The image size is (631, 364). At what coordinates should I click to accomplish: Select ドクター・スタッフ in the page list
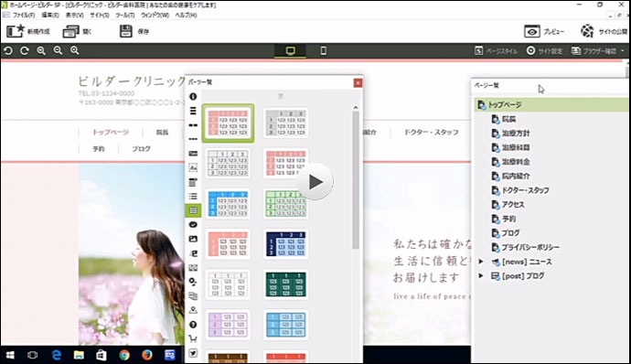pyautogui.click(x=525, y=190)
